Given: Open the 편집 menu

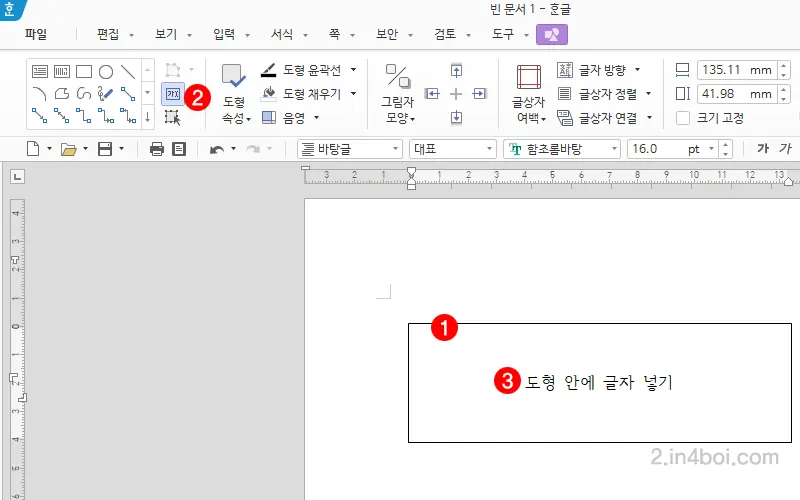Looking at the screenshot, I should point(108,34).
